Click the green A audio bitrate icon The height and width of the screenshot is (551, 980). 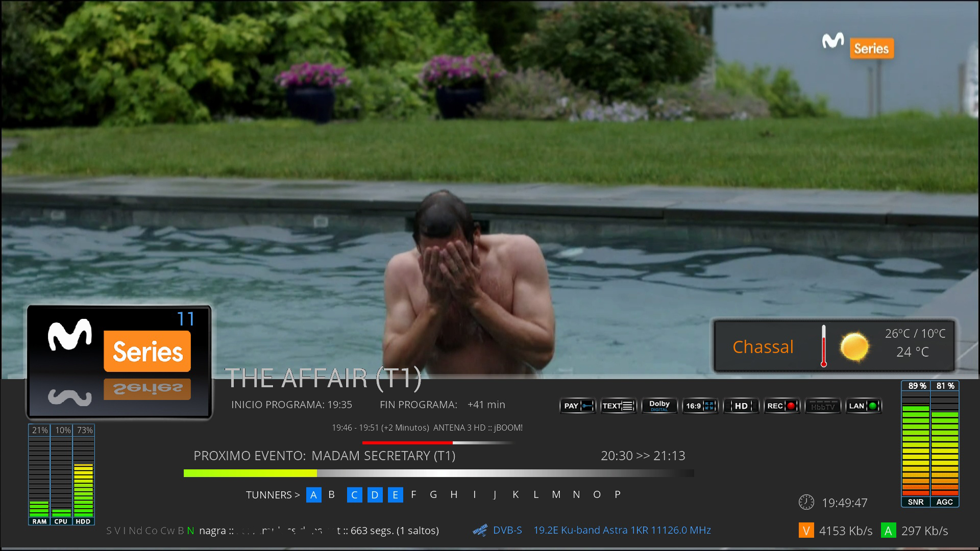888,531
